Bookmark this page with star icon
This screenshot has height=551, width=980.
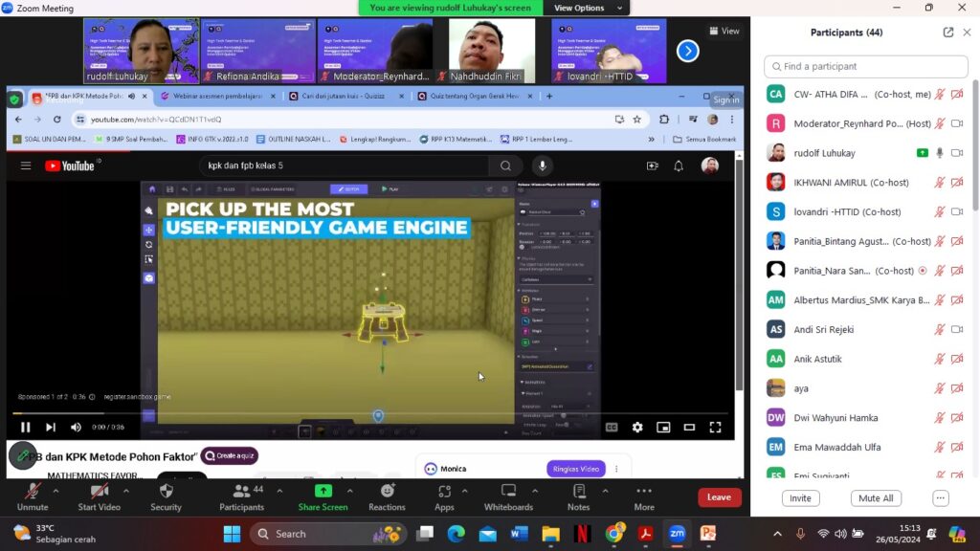636,120
